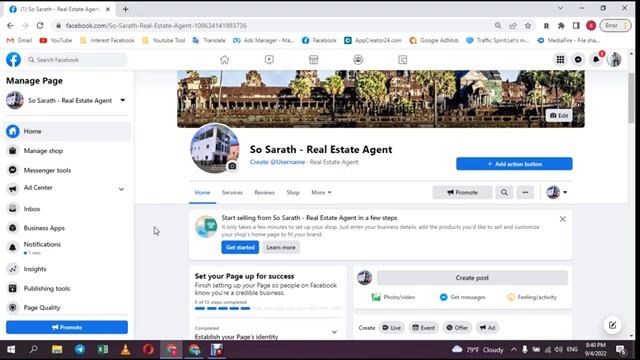Expand the page selector dropdown in Manage Page
640x360 pixels.
coord(122,100)
